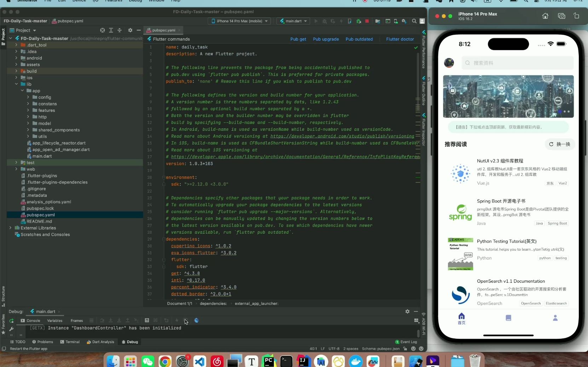Tap the book tab icon in phone app
This screenshot has width=588, height=367.
point(508,318)
